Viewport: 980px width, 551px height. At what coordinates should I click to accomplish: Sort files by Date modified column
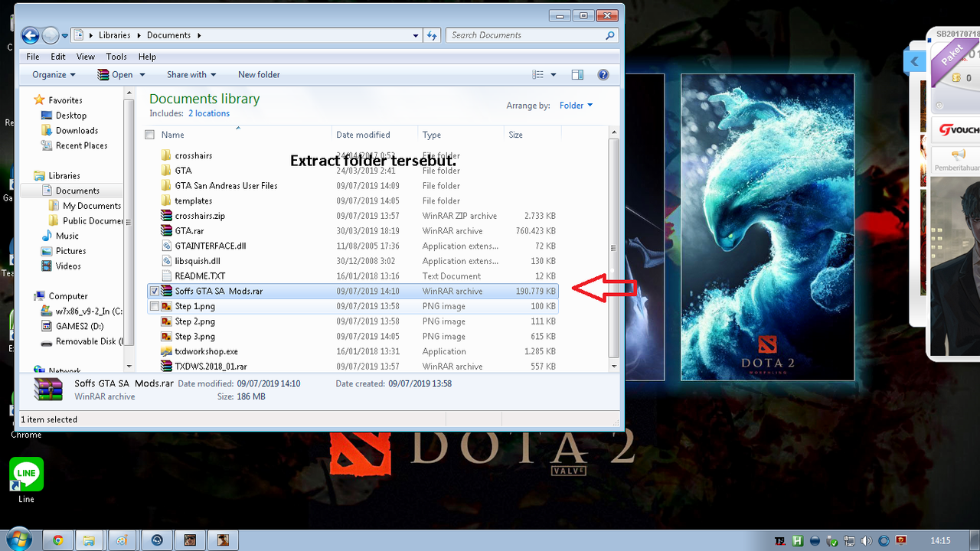374,135
